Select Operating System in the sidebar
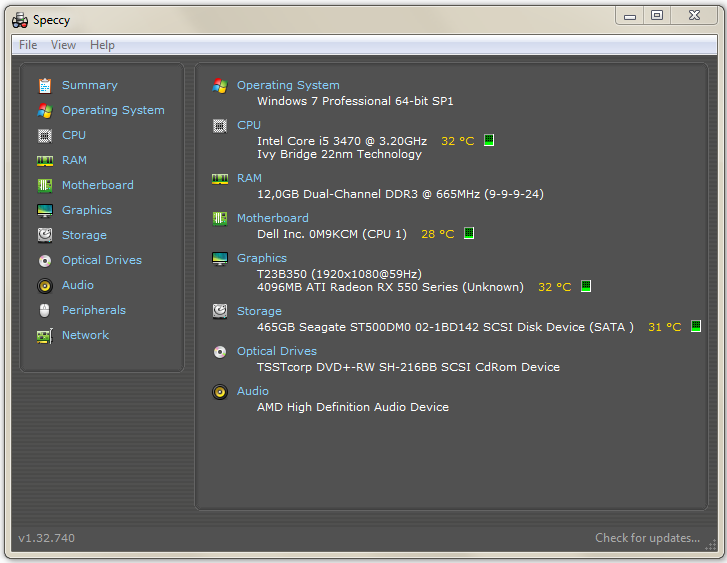 click(113, 110)
